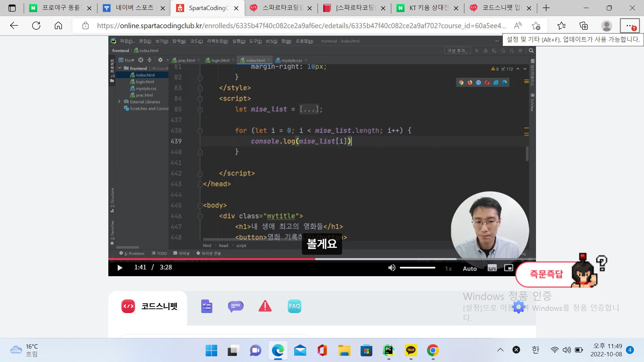Open the favorites list
Screen dimensions: 644x362
point(561,25)
